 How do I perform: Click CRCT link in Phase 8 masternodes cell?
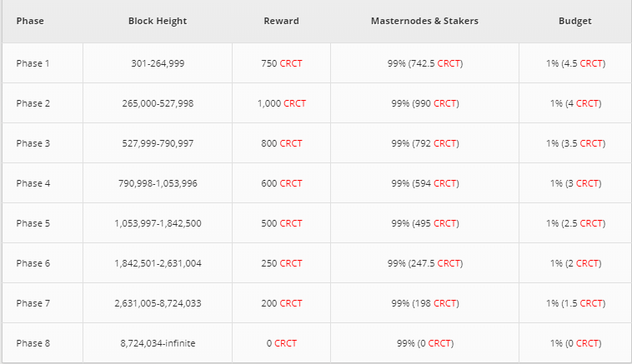(x=440, y=343)
